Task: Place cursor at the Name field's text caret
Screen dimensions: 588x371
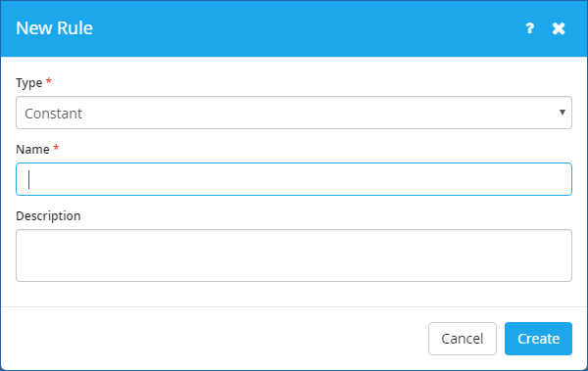Action: coord(28,179)
